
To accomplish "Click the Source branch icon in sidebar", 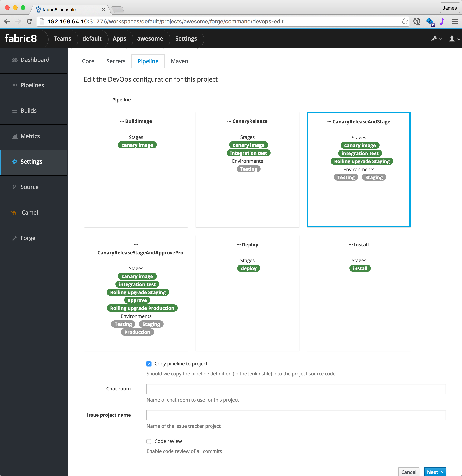I will (x=15, y=187).
